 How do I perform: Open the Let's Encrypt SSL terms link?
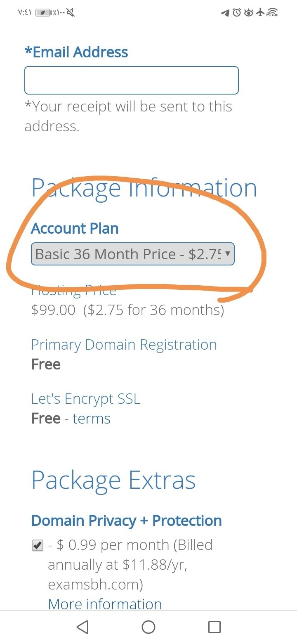[92, 419]
